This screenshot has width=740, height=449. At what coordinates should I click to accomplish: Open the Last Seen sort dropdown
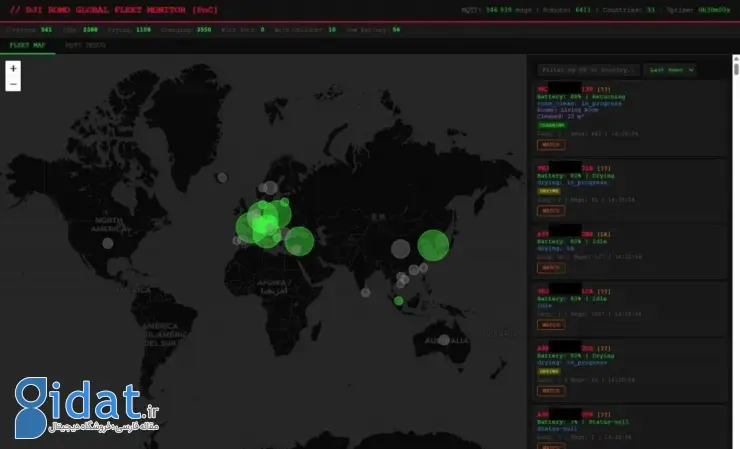(x=670, y=70)
